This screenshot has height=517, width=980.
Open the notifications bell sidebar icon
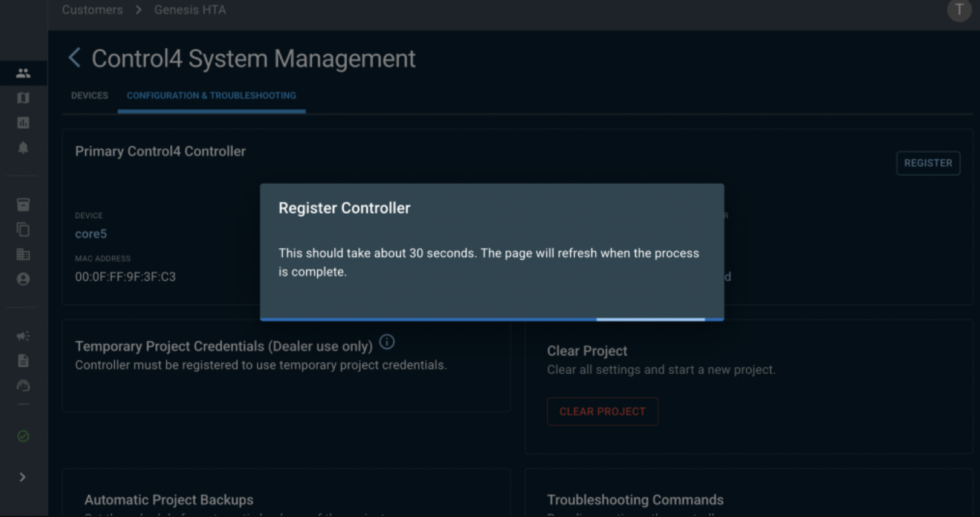point(23,148)
